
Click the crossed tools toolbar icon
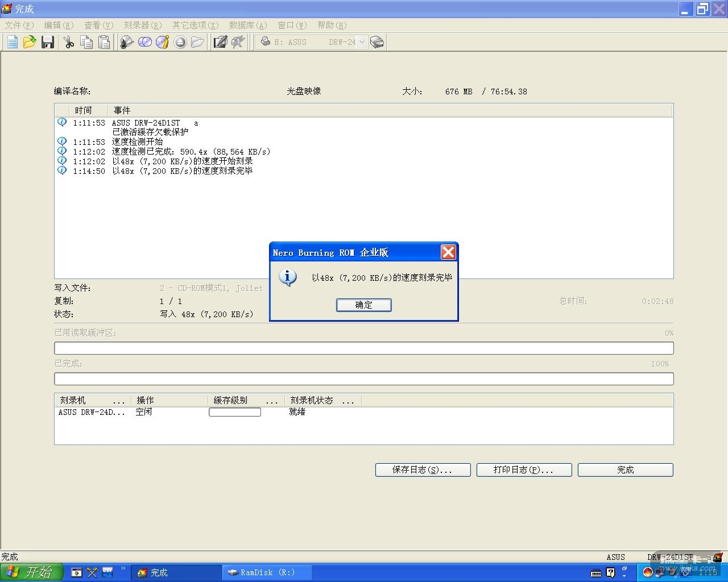pyautogui.click(x=238, y=41)
